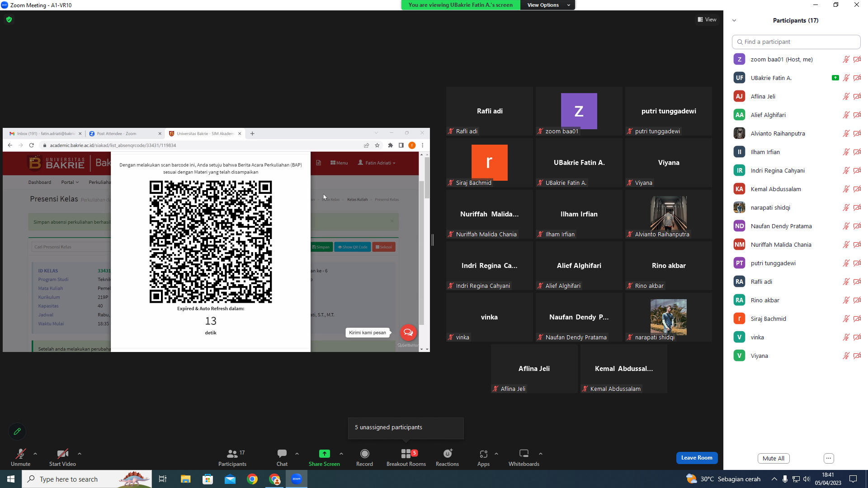Click the more options button beside Mute All
Screen dimensions: 868x488
(x=829, y=458)
